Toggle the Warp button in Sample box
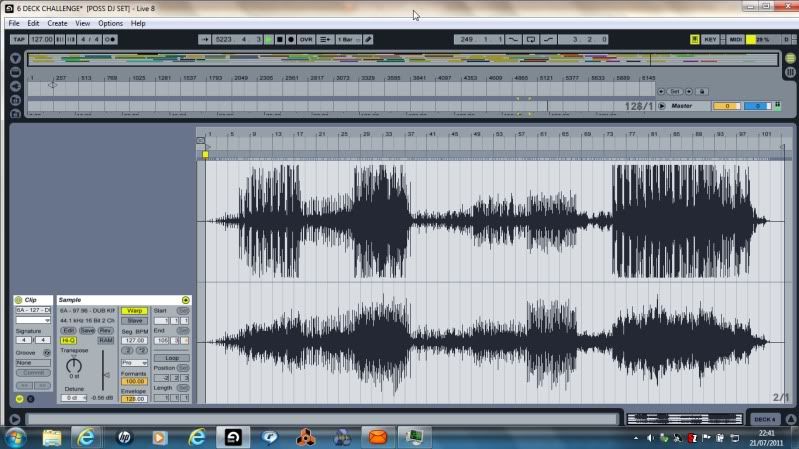Image resolution: width=799 pixels, height=449 pixels. [x=134, y=311]
